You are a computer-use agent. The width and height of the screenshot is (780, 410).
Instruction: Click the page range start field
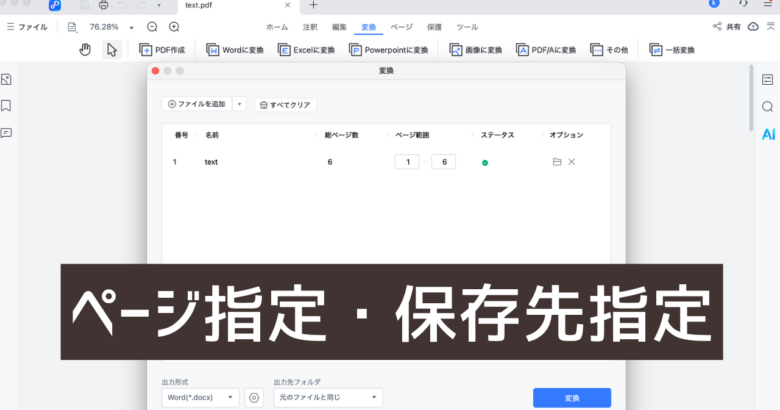[407, 161]
